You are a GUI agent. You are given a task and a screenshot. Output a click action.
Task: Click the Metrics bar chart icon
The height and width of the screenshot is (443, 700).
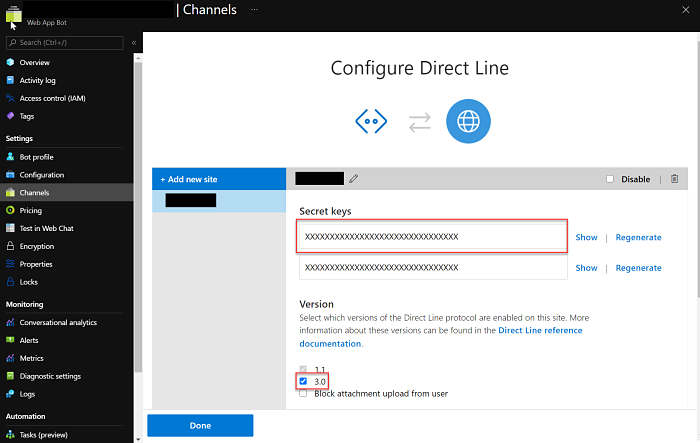tap(10, 358)
